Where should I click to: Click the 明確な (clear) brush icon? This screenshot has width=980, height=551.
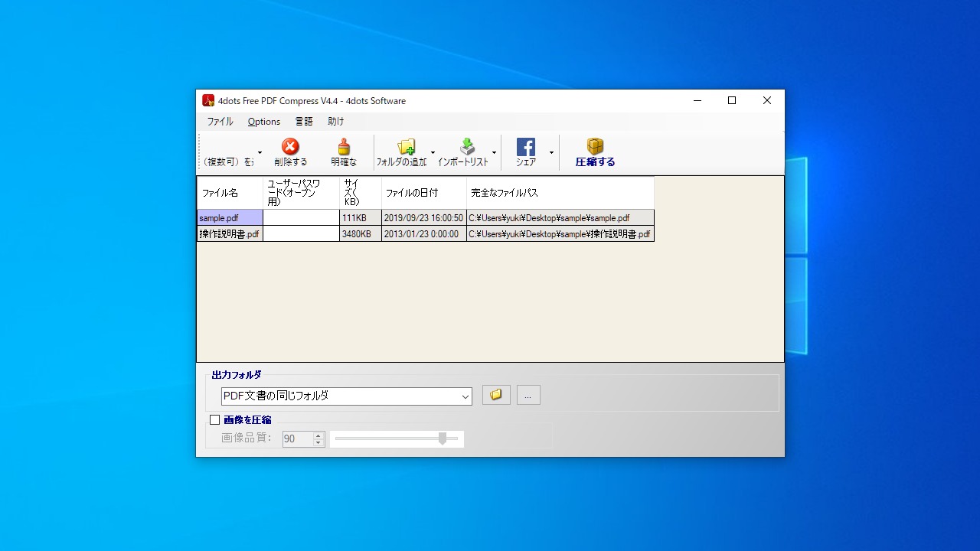pyautogui.click(x=344, y=146)
